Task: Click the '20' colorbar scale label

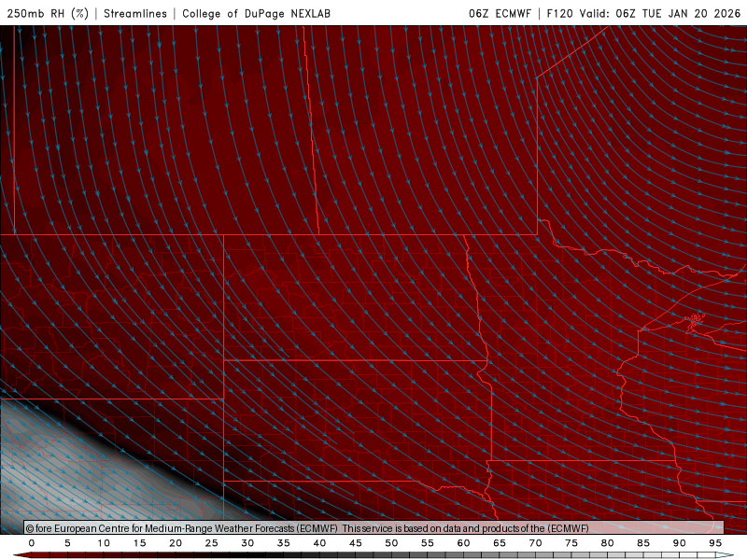Action: [176, 543]
